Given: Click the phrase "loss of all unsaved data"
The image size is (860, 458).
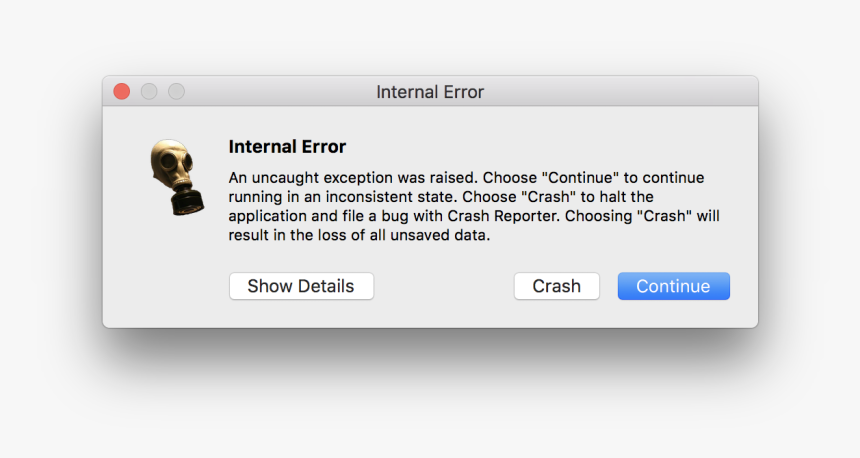Looking at the screenshot, I should (402, 235).
